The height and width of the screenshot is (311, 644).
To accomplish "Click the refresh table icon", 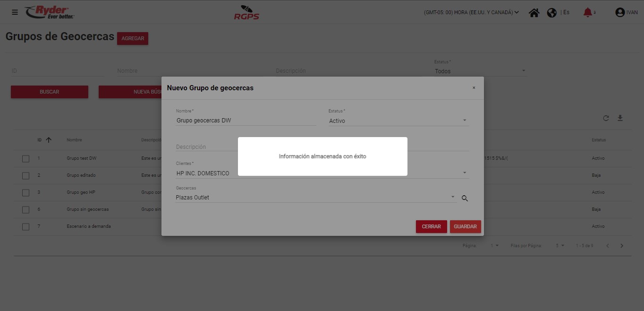I will tap(606, 118).
